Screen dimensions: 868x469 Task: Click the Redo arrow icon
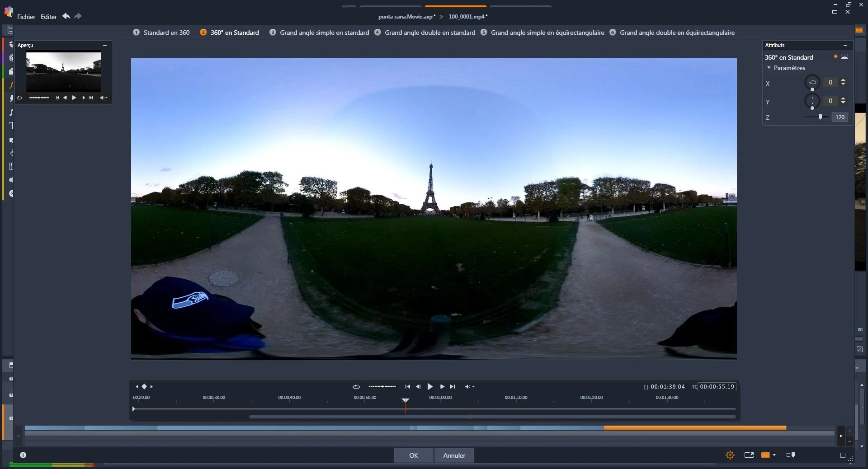tap(78, 16)
